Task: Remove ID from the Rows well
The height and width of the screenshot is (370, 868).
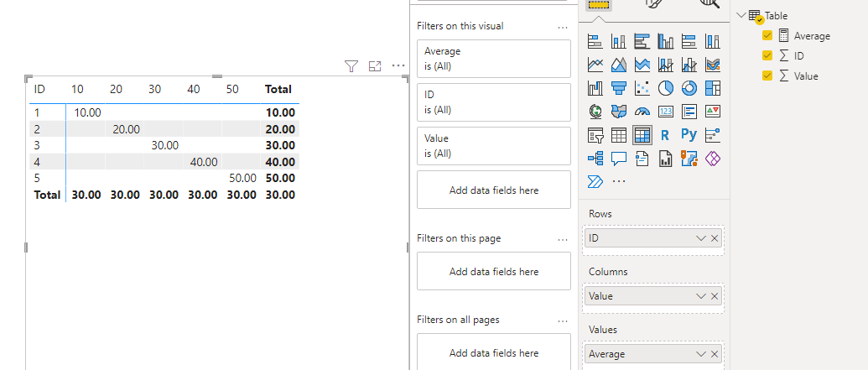Action: [x=714, y=238]
